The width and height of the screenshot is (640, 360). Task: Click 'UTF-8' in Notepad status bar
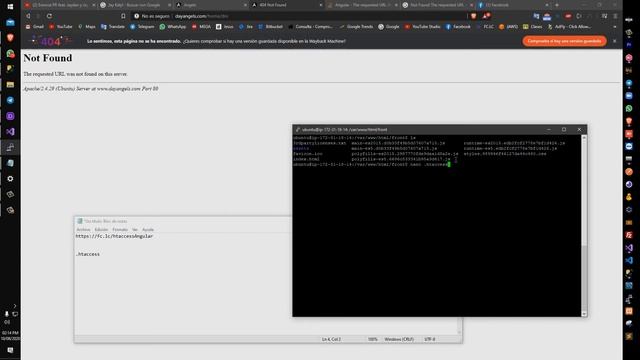click(429, 339)
